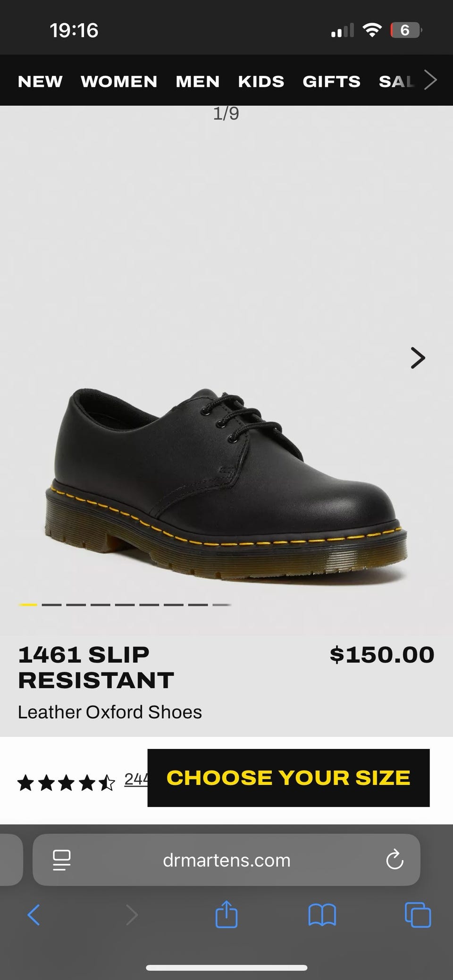
Task: Show next product image with arrow
Action: (418, 358)
